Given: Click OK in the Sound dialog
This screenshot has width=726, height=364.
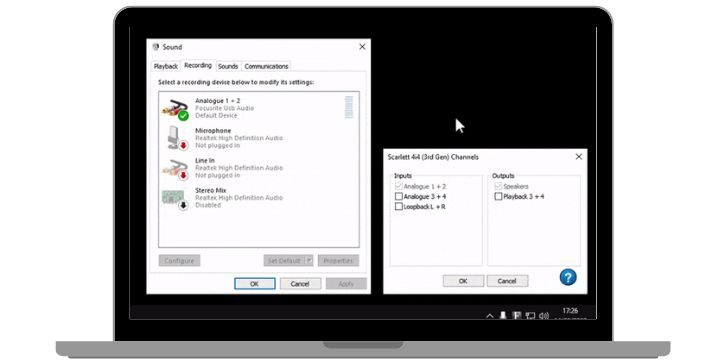Looking at the screenshot, I should point(255,283).
